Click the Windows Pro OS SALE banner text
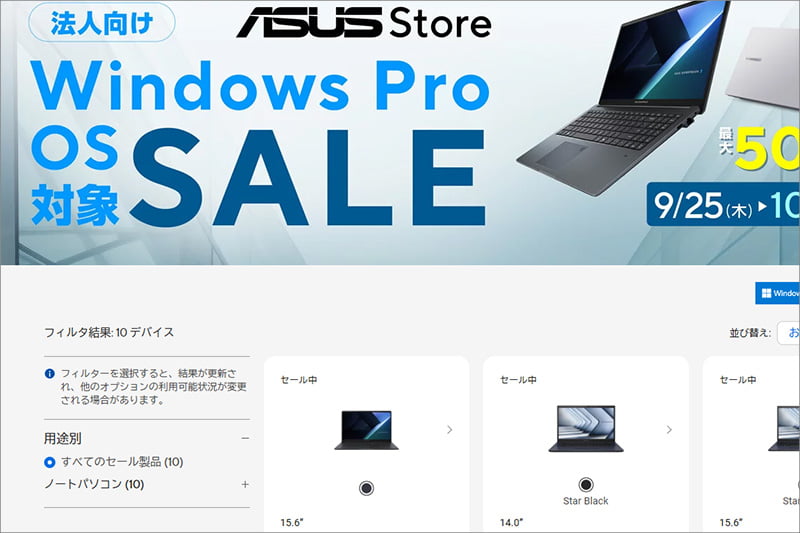This screenshot has width=800, height=533. point(260,143)
